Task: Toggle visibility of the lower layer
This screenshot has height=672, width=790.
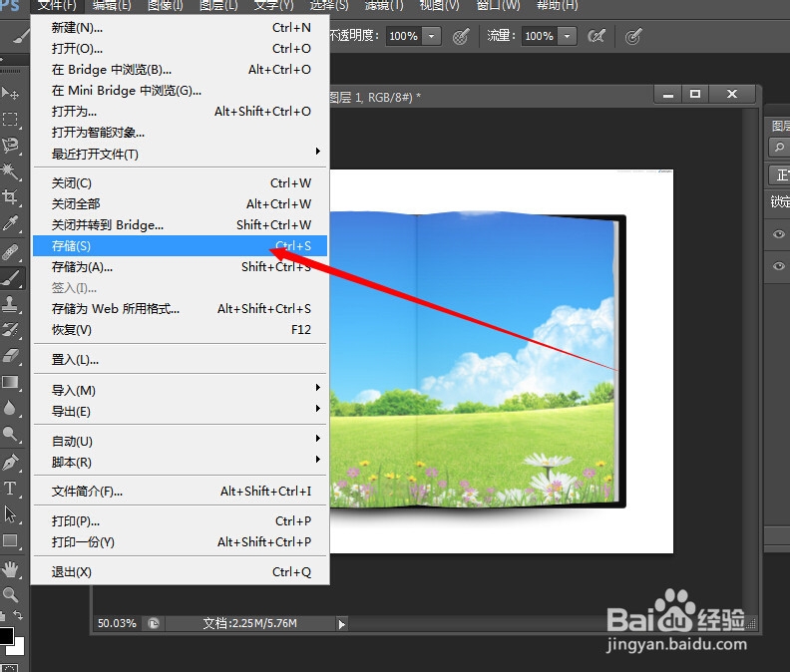Action: 778,266
